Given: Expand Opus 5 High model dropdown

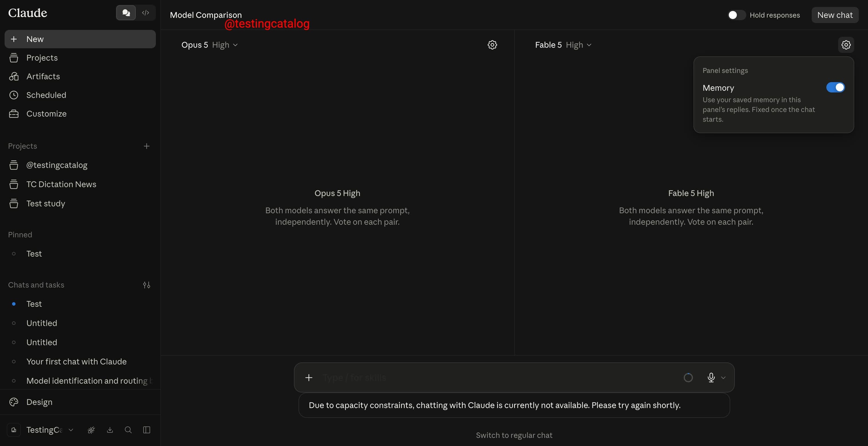Looking at the screenshot, I should tap(210, 45).
